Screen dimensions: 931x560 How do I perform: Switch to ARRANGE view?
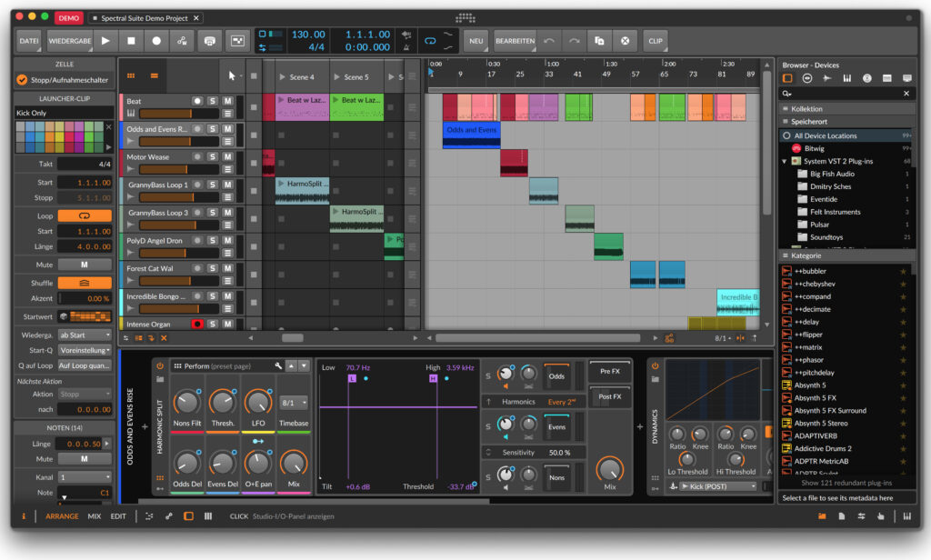pos(62,516)
